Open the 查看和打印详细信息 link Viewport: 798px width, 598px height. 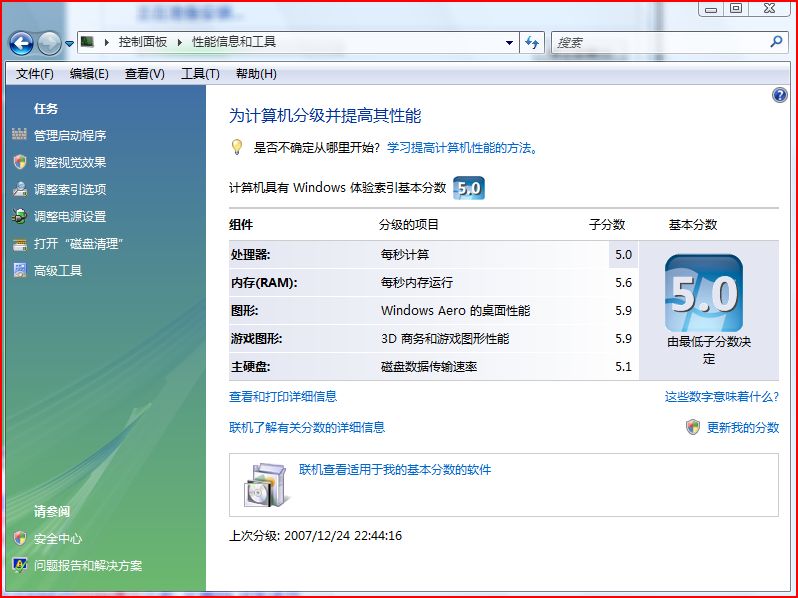coord(283,397)
